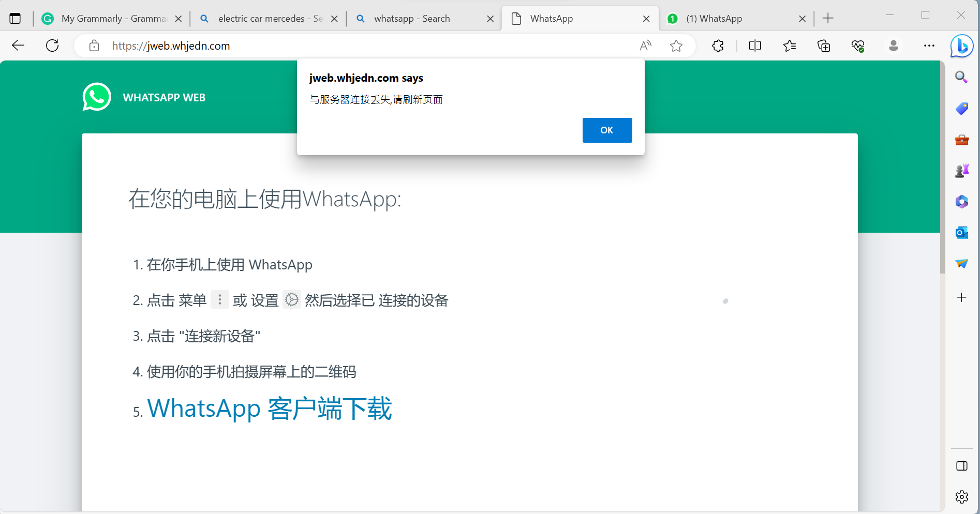Switch to whatsapp - Search tab
The image size is (980, 514).
click(x=425, y=19)
